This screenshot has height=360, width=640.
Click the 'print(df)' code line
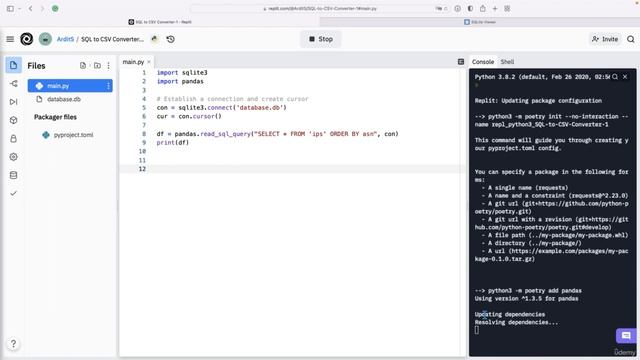[x=173, y=142]
